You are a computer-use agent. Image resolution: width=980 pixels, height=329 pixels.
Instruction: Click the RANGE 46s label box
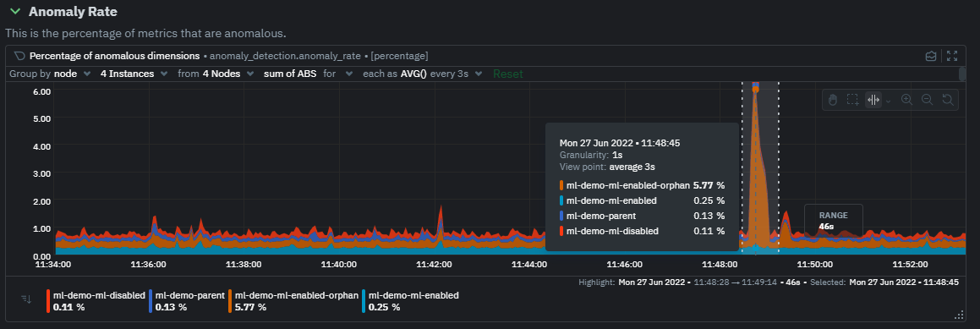coord(833,220)
